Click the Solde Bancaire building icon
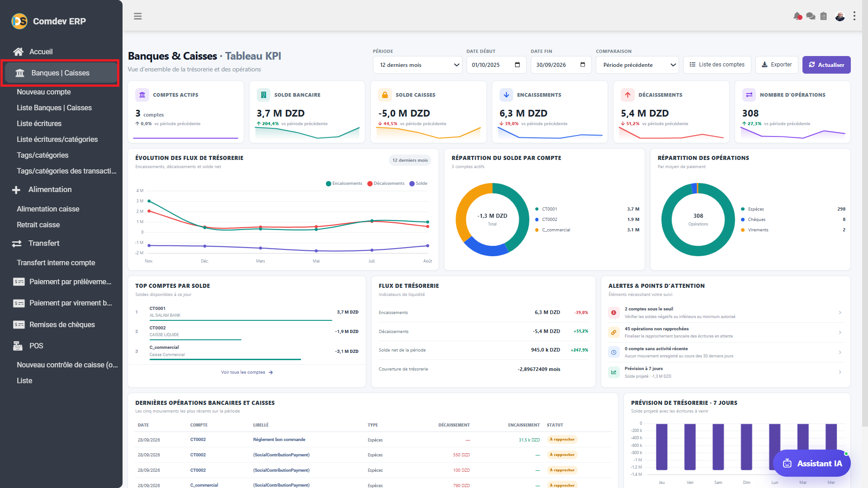The height and width of the screenshot is (488, 868). point(264,95)
